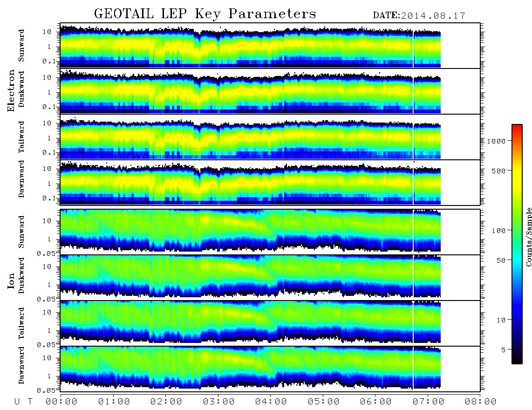The image size is (532, 410).
Task: Click the 04:00 time tick label
Action: tap(271, 402)
